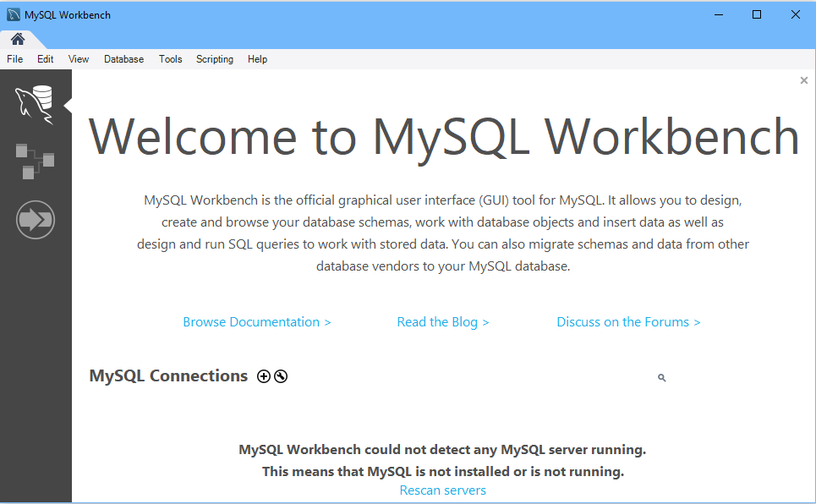Follow the Browse Documentation link
The width and height of the screenshot is (816, 504).
pos(257,322)
